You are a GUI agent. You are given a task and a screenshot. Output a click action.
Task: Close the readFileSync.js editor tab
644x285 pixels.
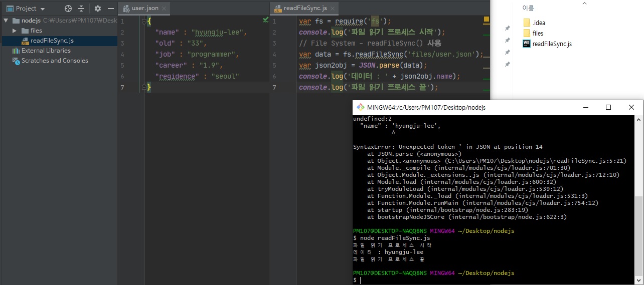pyautogui.click(x=333, y=9)
